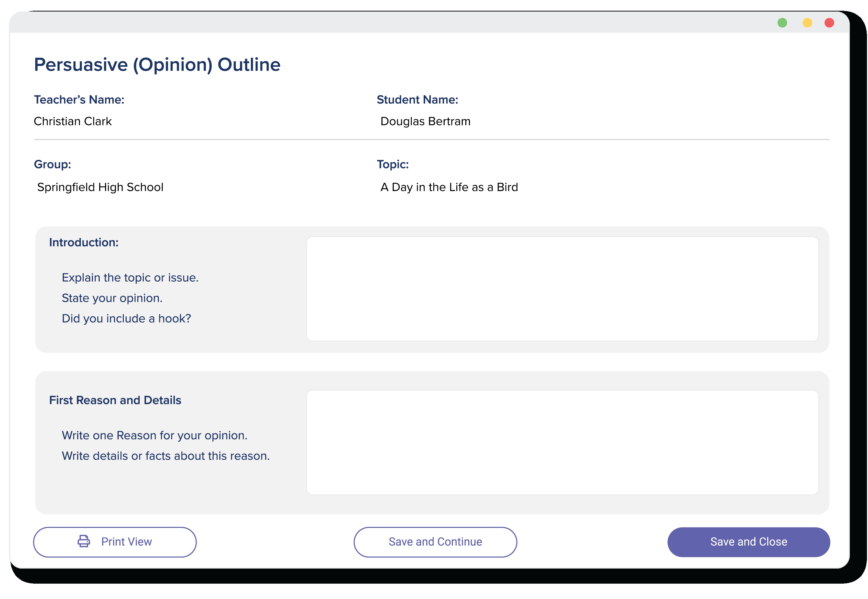The height and width of the screenshot is (599, 868).
Task: Click the Introduction: section label
Action: (x=84, y=242)
